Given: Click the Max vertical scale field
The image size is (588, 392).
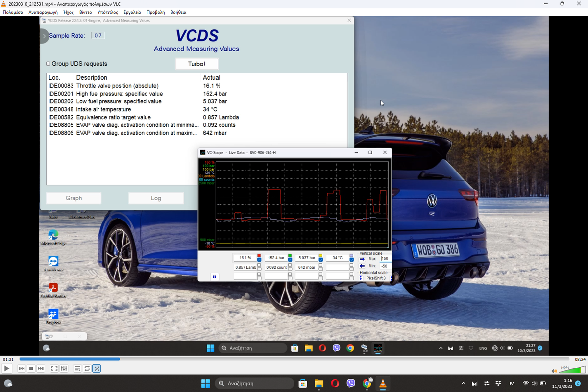Looking at the screenshot, I should tap(385, 258).
